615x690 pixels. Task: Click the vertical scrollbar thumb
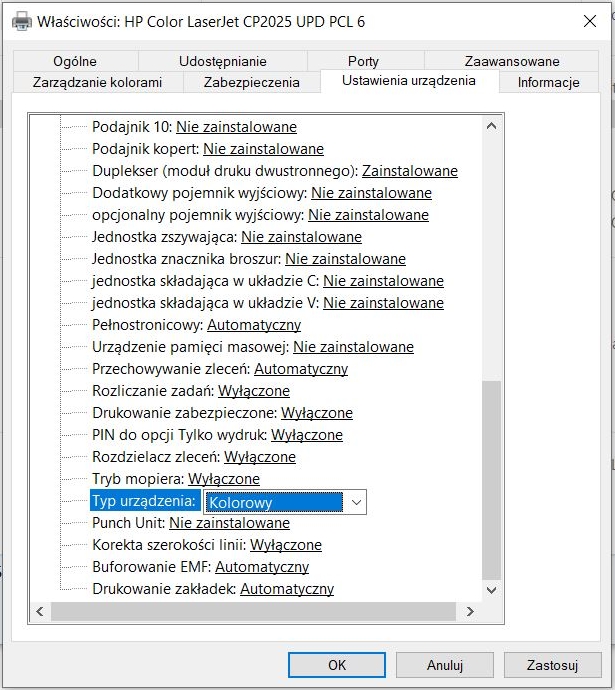(x=492, y=480)
